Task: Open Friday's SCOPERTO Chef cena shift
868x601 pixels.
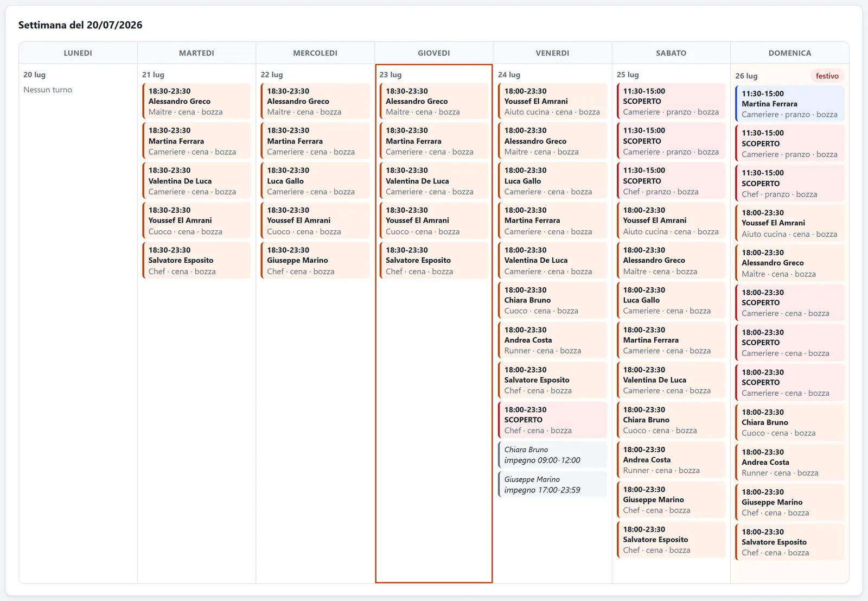Action: click(x=552, y=420)
